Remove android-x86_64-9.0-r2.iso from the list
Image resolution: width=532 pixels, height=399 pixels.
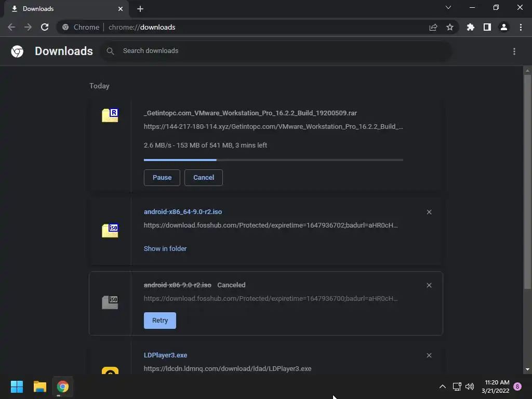[429, 212]
